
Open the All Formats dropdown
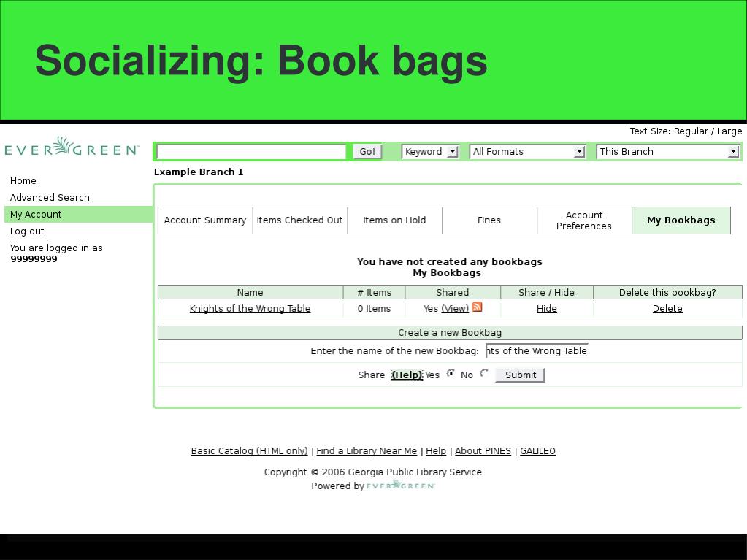tap(527, 151)
